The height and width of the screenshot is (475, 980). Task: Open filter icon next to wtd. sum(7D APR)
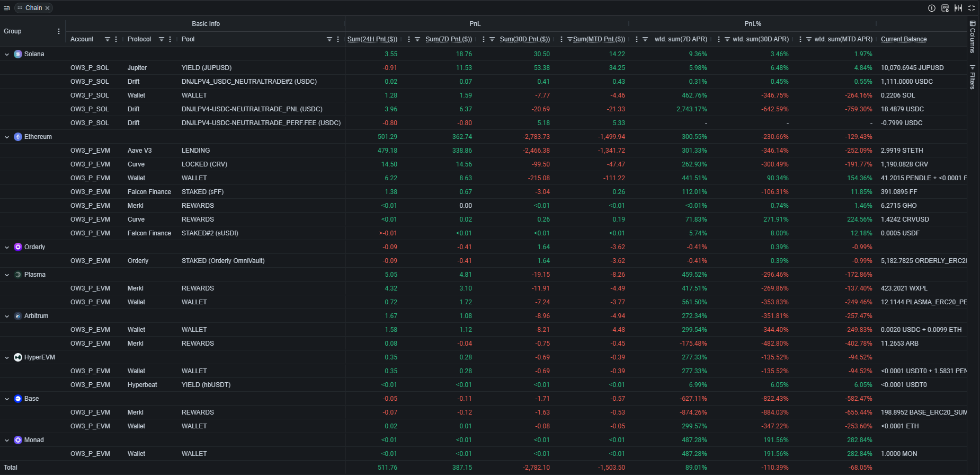[645, 39]
